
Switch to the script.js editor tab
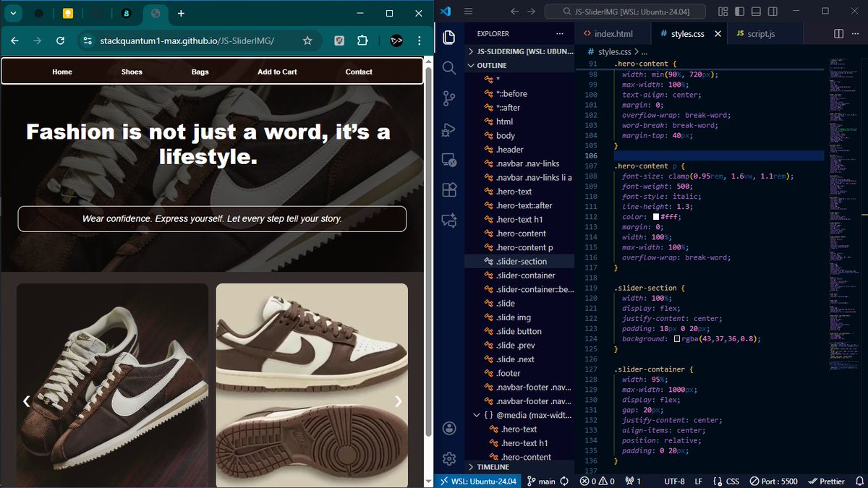(755, 34)
